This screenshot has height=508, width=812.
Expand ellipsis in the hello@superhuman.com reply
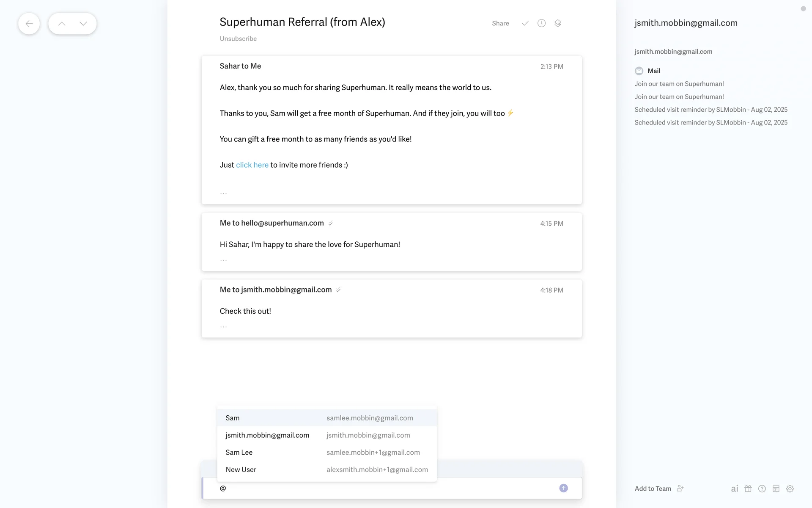[x=223, y=260]
